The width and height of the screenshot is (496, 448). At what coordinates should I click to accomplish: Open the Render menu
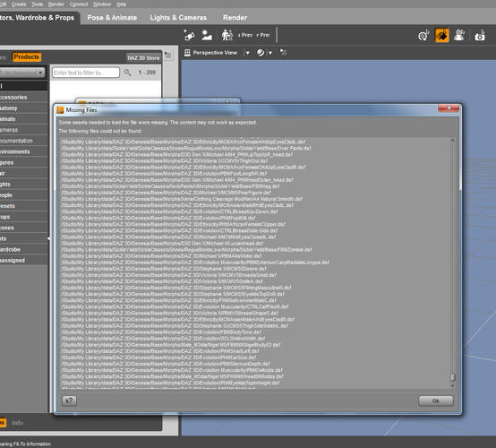(56, 4)
